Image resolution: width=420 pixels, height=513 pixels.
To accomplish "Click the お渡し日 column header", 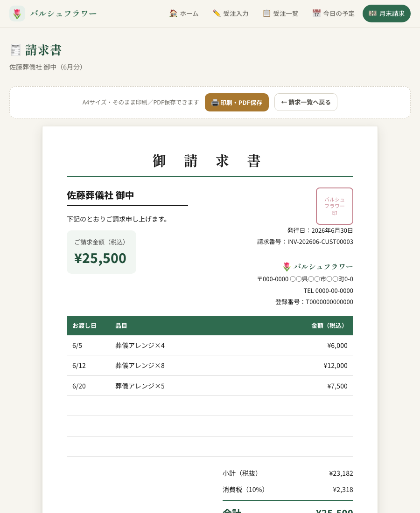I will click(84, 326).
